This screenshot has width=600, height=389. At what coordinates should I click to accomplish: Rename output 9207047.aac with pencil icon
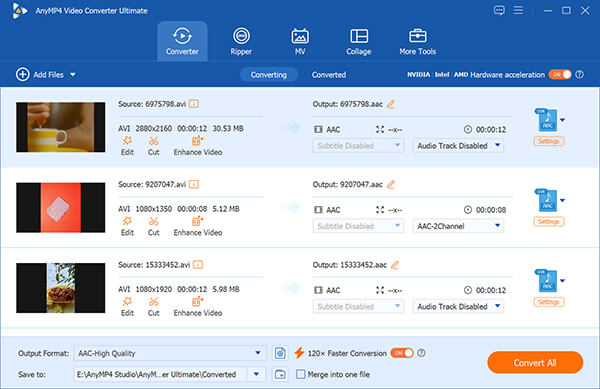391,184
